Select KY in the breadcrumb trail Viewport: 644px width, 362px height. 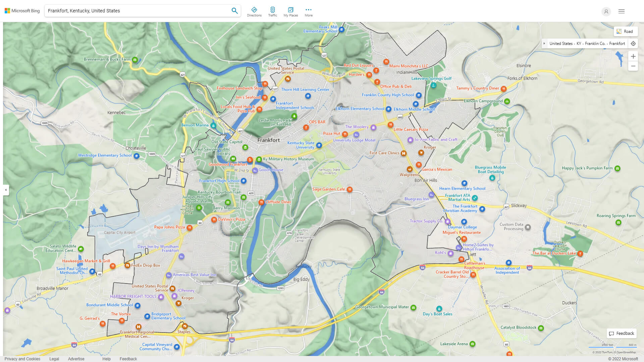pos(579,43)
